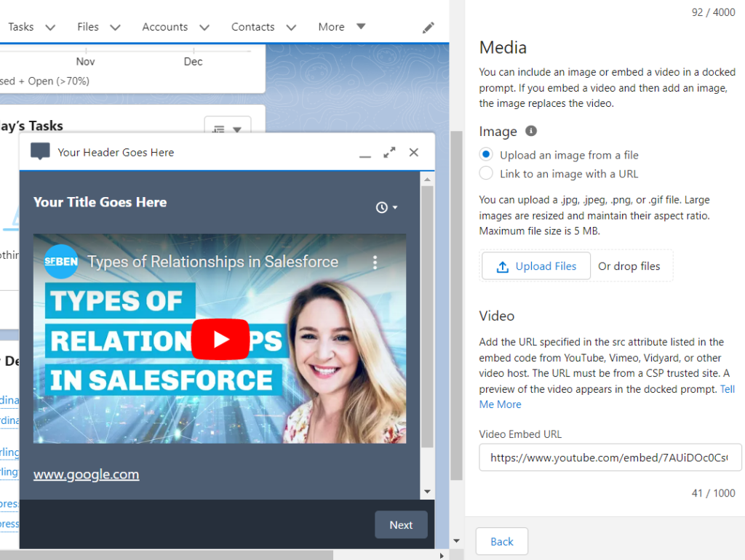Image resolution: width=745 pixels, height=560 pixels.
Task: Click the Video Embed URL input field
Action: click(x=610, y=458)
